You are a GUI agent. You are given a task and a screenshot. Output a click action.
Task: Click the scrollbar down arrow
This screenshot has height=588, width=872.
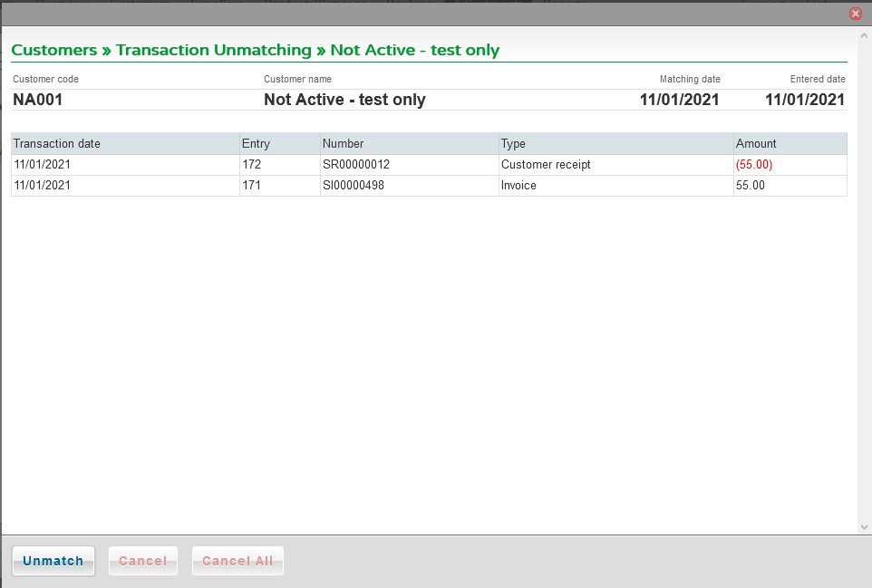pyautogui.click(x=864, y=527)
